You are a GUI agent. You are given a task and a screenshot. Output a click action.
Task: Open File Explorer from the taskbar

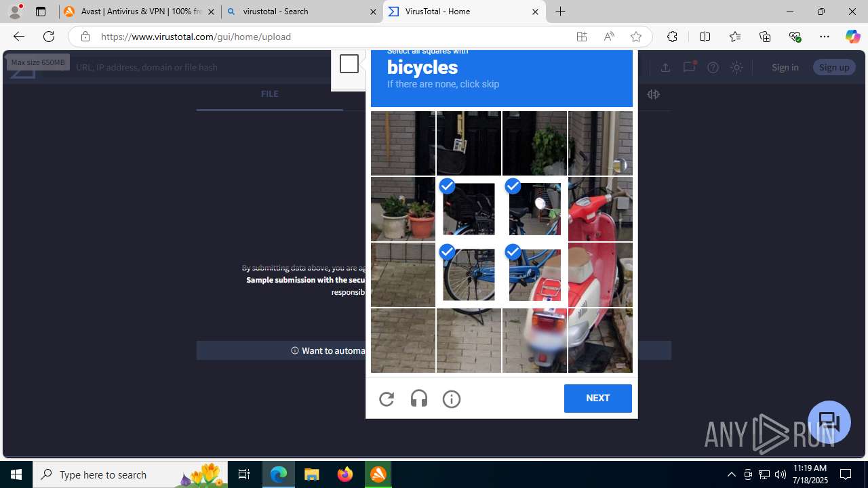coord(312,474)
